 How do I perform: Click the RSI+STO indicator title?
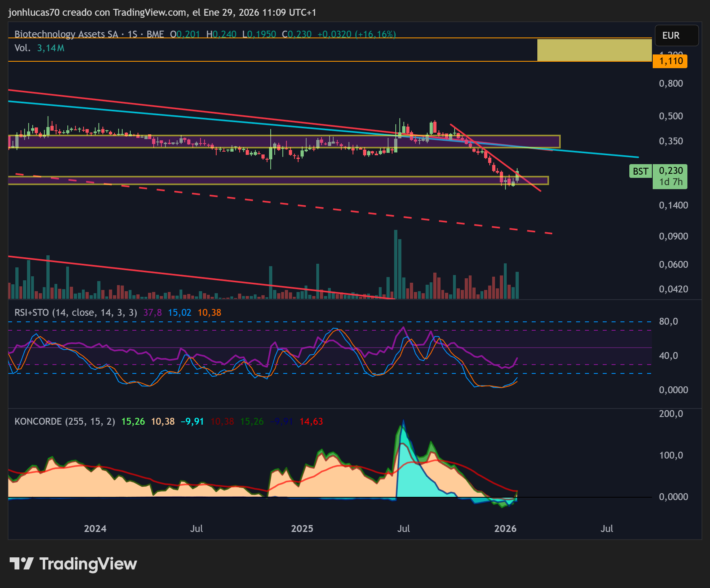[76, 313]
